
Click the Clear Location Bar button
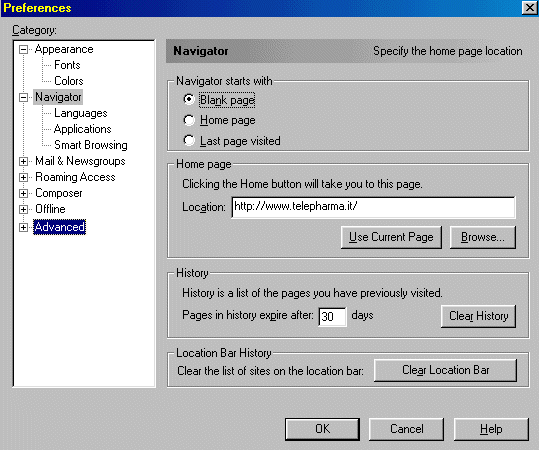446,370
